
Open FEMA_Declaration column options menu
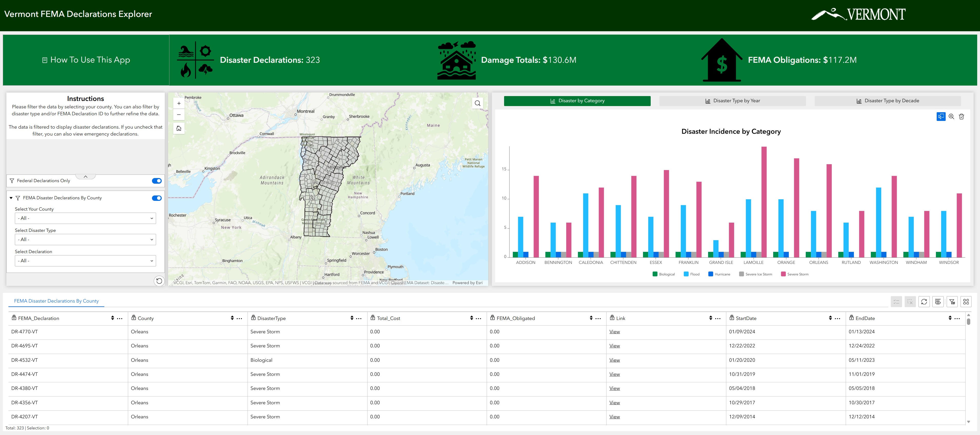coord(120,318)
